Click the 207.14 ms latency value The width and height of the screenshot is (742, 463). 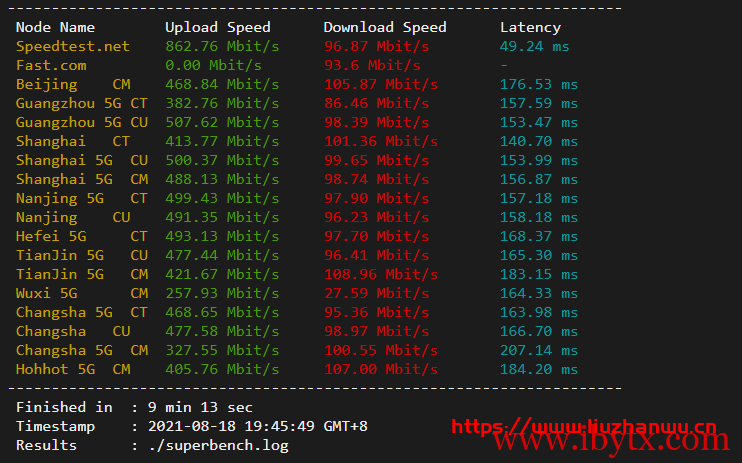538,350
